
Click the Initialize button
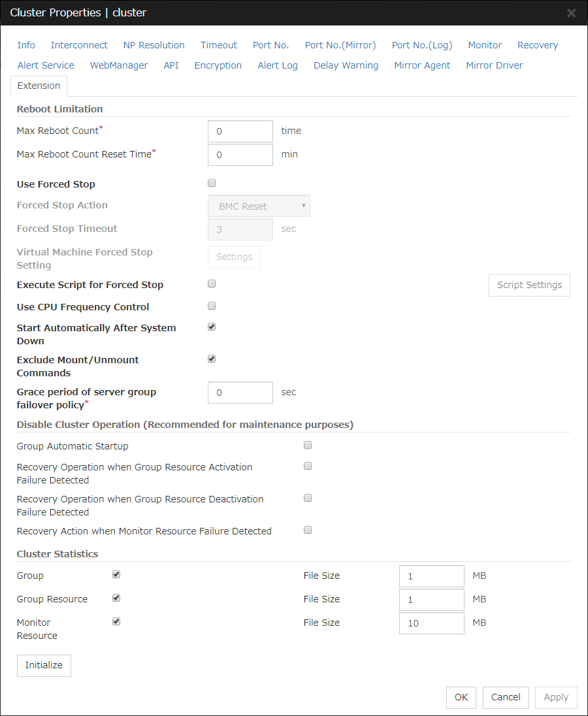click(x=44, y=666)
